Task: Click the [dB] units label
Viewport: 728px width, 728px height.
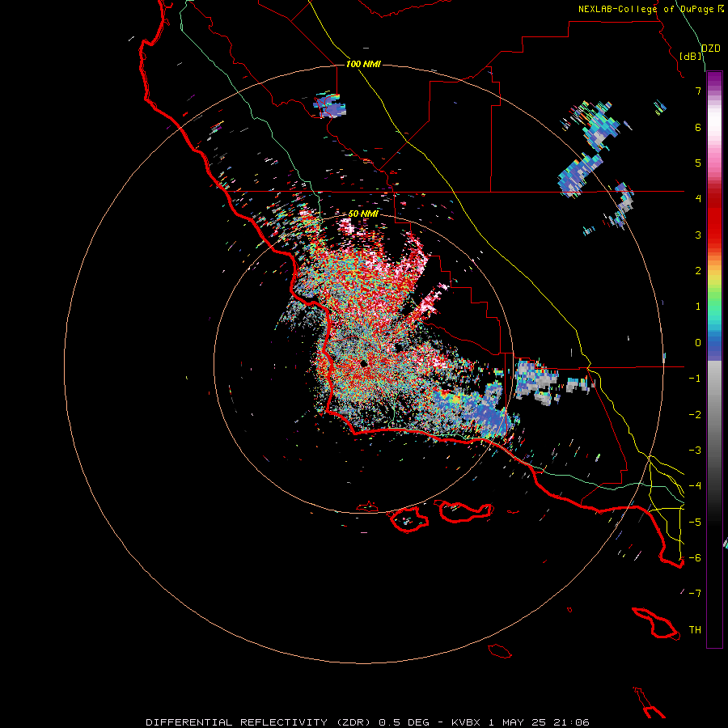Action: [x=691, y=56]
